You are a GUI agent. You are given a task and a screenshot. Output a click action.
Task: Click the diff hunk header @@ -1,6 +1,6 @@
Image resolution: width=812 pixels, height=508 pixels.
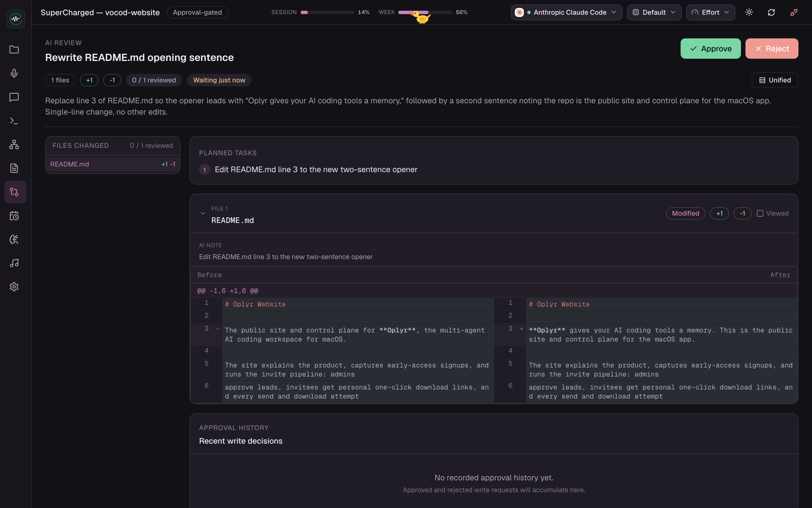click(228, 291)
